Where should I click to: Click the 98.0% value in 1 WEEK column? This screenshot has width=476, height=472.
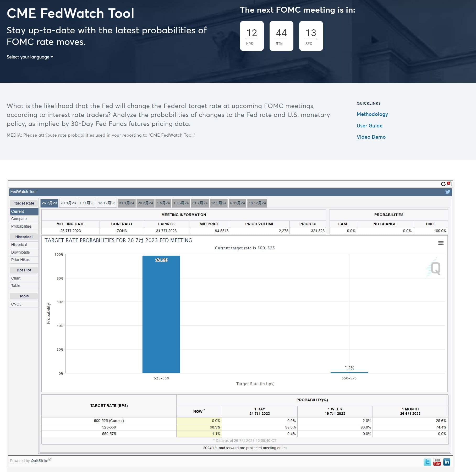click(366, 427)
